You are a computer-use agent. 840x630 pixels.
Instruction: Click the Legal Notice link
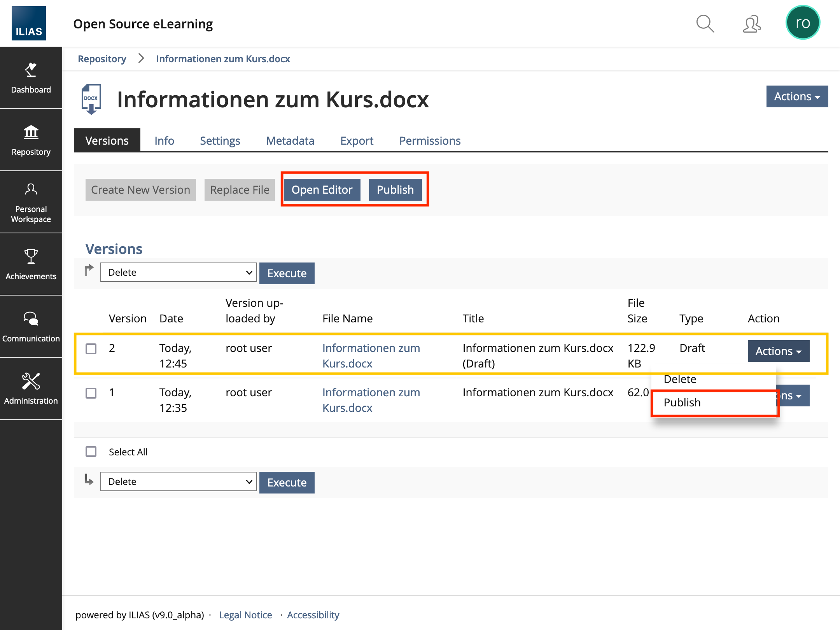click(245, 615)
